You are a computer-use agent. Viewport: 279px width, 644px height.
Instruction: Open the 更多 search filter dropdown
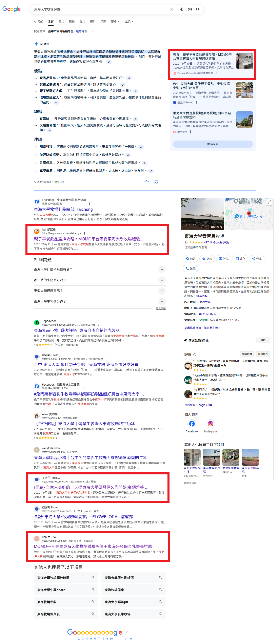(115, 21)
